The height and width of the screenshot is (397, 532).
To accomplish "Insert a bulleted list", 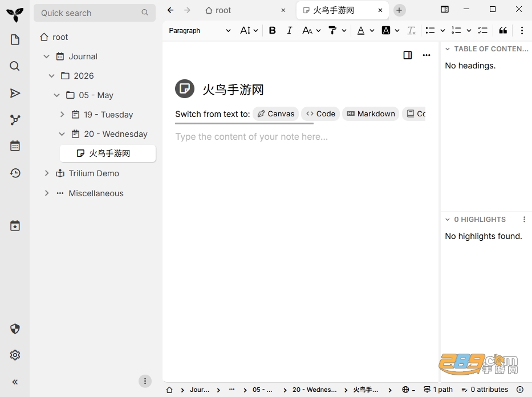I will (430, 31).
